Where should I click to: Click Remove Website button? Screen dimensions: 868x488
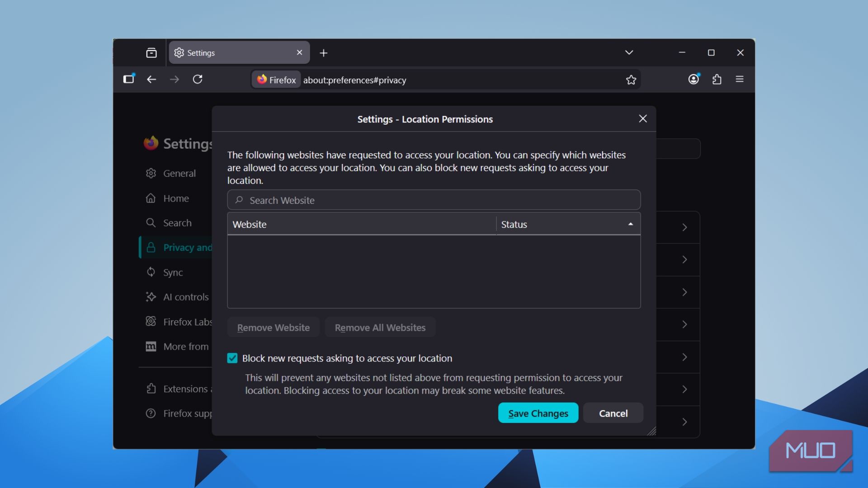point(274,328)
